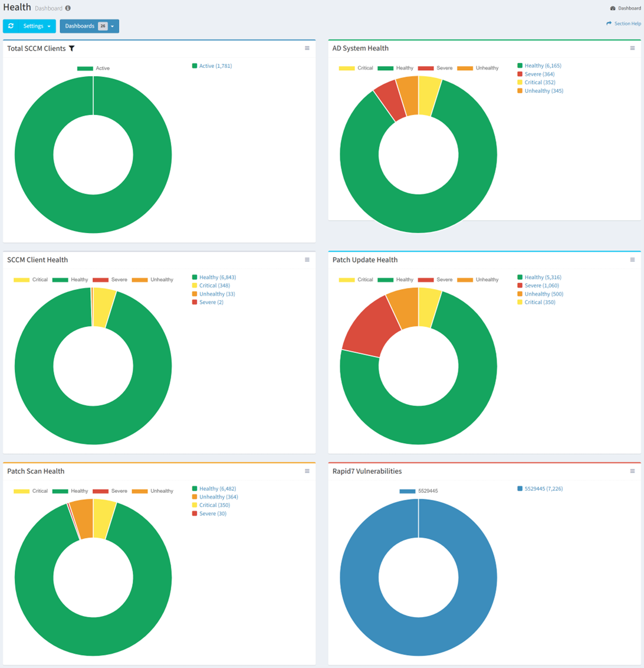Screen dimensions: 644x668
Task: Toggle Critical series in AD System Health legend
Action: [356, 68]
